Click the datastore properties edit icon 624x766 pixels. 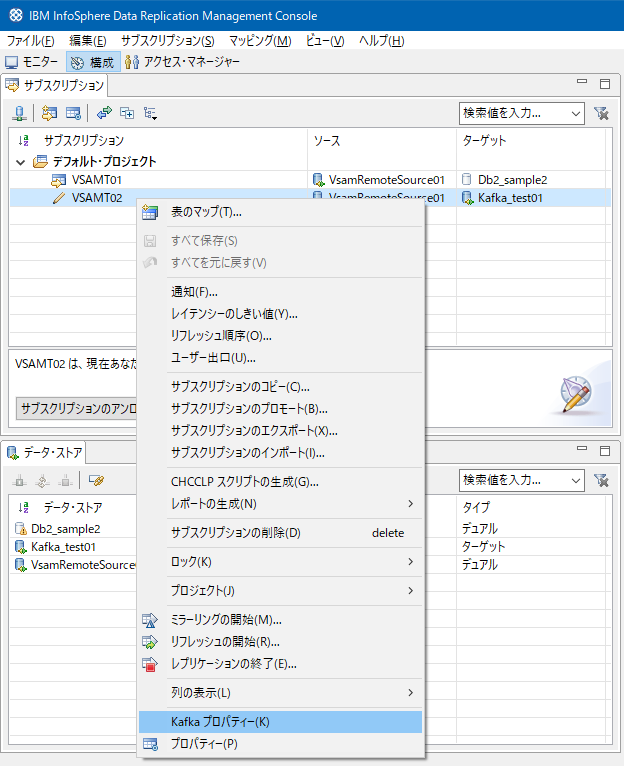point(96,481)
